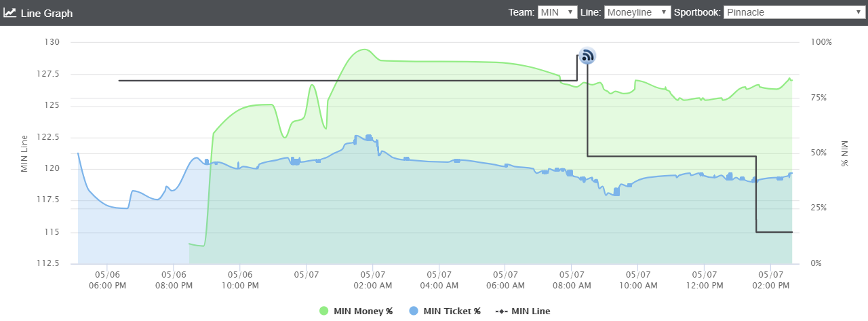Open the Team dropdown showing MIN
868x321 pixels.
(557, 12)
